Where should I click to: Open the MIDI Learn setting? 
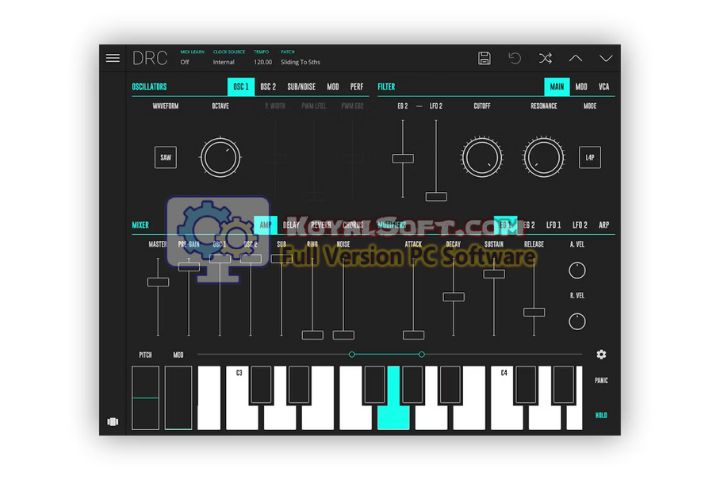pyautogui.click(x=192, y=57)
